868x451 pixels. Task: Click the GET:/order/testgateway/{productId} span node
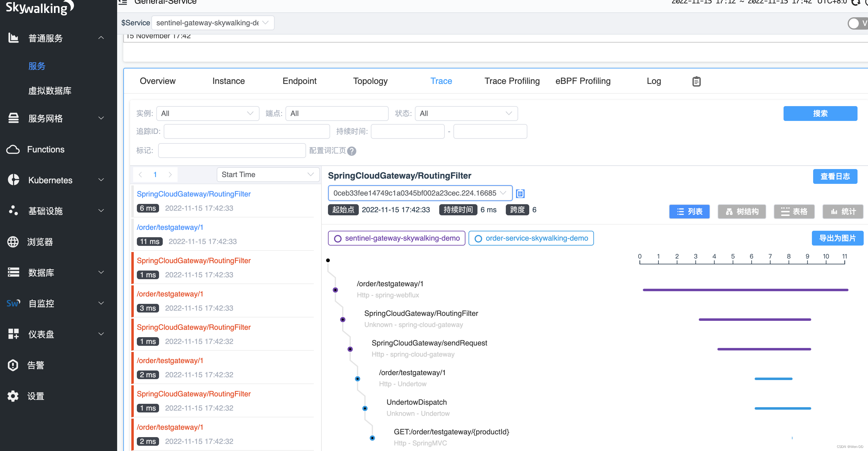tap(372, 438)
